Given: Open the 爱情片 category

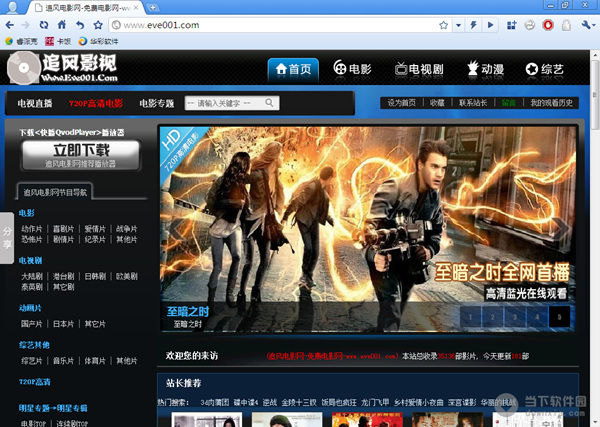Looking at the screenshot, I should pyautogui.click(x=95, y=229).
